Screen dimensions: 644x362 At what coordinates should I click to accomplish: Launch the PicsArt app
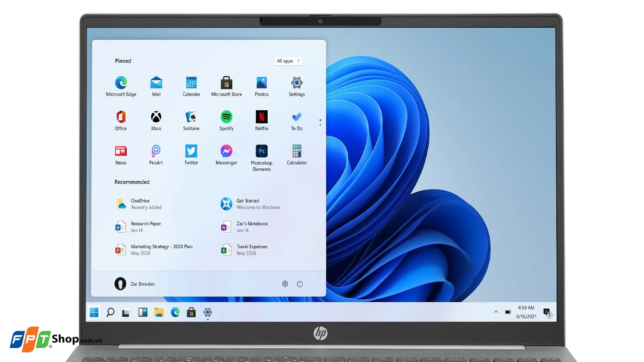click(x=156, y=152)
